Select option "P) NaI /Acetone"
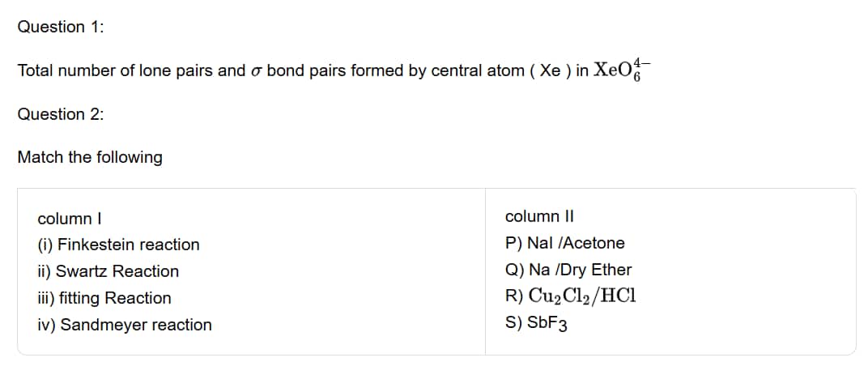The image size is (868, 379). (x=564, y=243)
